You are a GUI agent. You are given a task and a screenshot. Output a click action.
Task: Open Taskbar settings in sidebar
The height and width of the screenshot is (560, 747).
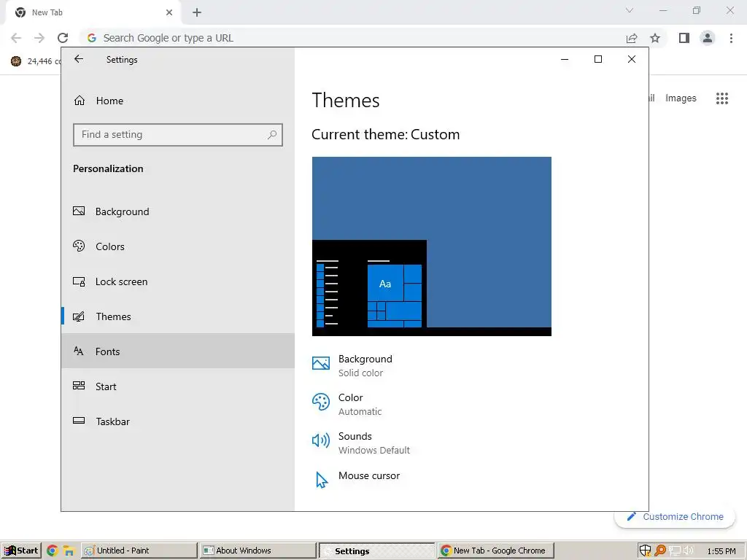(178, 421)
